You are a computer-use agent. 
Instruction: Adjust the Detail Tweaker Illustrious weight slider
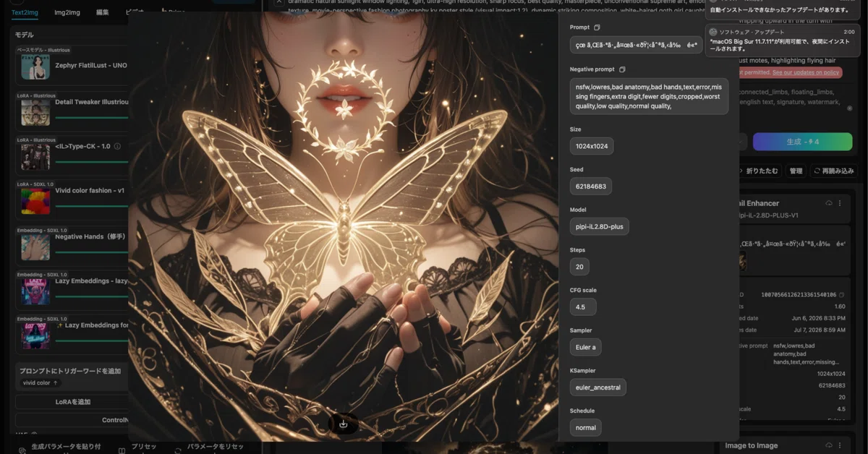click(91, 117)
